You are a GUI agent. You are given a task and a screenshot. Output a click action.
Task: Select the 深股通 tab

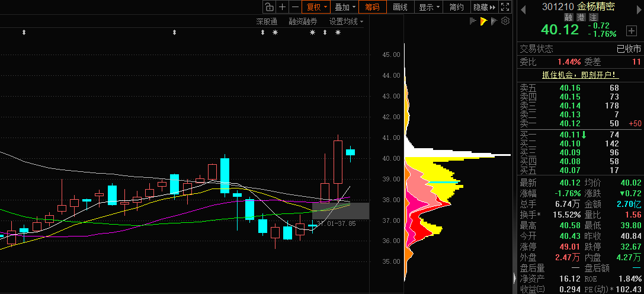267,22
